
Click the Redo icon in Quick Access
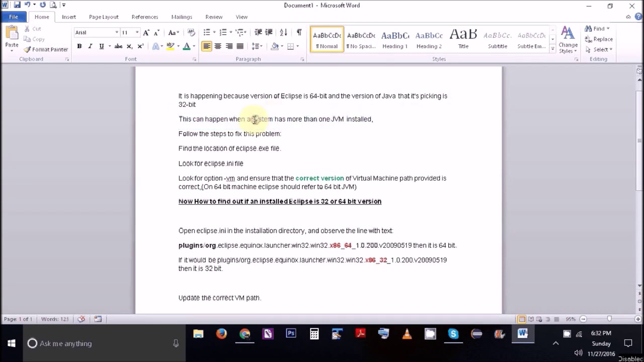coord(43,5)
